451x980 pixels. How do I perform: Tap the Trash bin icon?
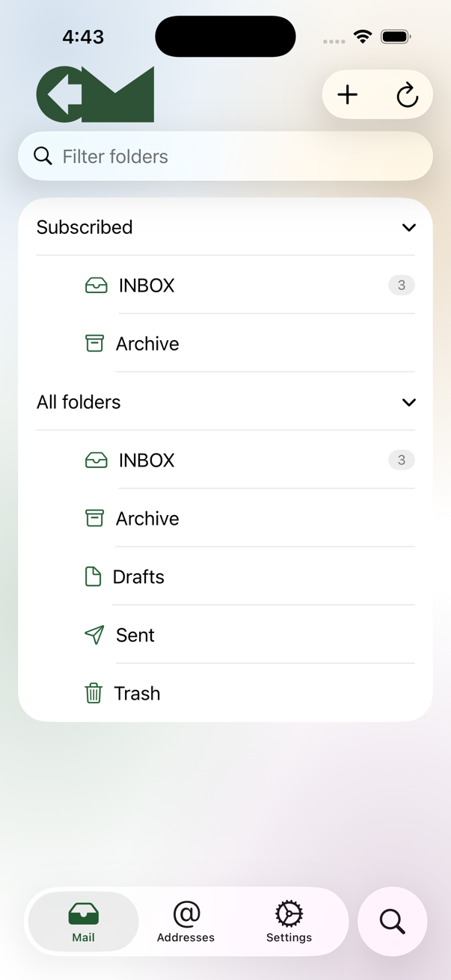(93, 693)
